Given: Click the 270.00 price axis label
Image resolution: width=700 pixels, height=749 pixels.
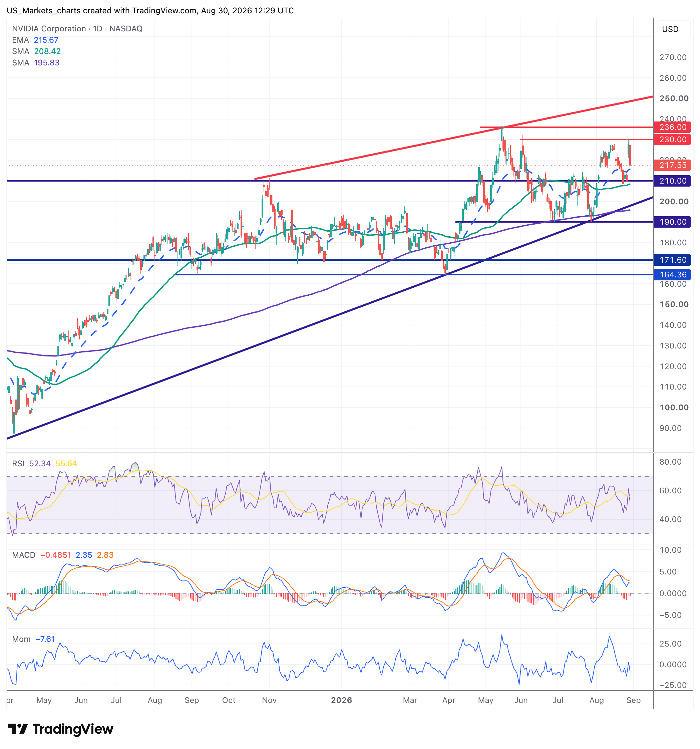Looking at the screenshot, I should pos(673,57).
